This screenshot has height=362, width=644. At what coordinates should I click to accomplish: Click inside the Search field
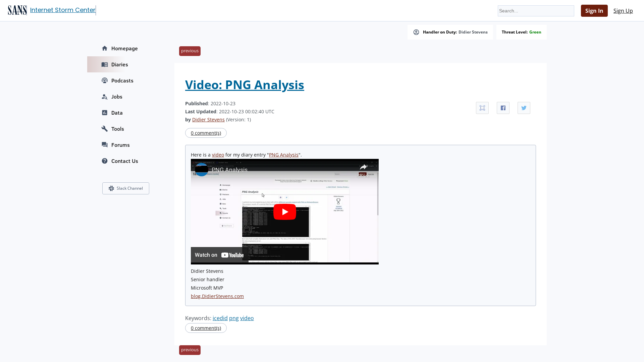536,11
